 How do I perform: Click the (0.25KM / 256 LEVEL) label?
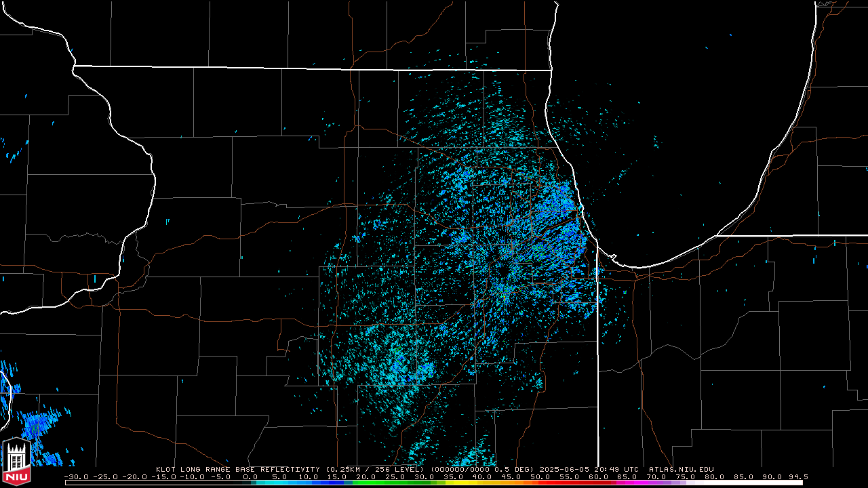375,469
